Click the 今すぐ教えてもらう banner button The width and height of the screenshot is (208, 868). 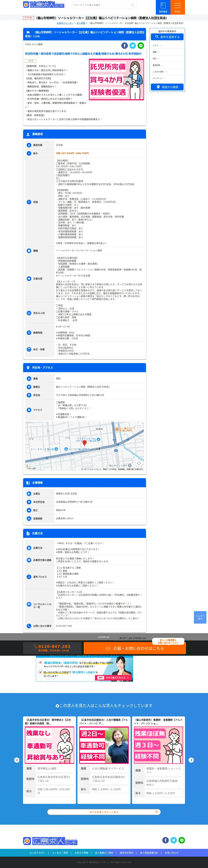(113, 678)
